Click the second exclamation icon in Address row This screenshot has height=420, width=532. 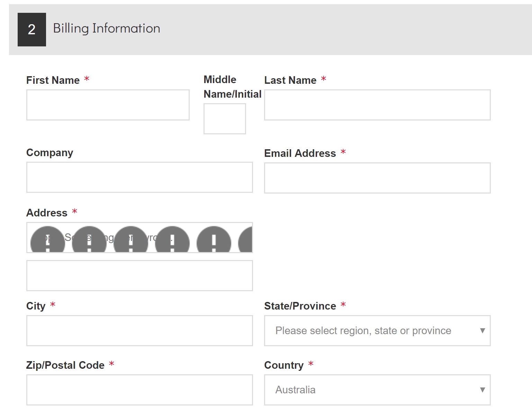tap(89, 238)
